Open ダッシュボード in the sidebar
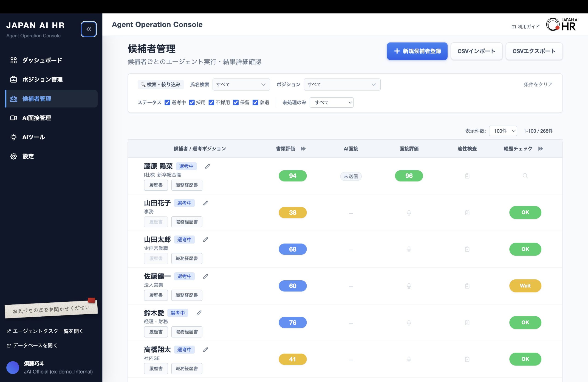Viewport: 588px width, 382px height. point(51,60)
